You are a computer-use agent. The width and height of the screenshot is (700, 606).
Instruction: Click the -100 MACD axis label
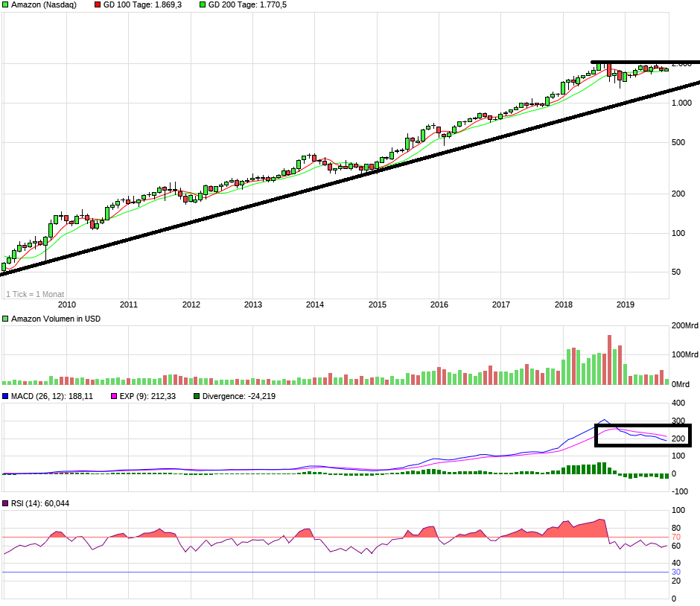click(x=680, y=491)
